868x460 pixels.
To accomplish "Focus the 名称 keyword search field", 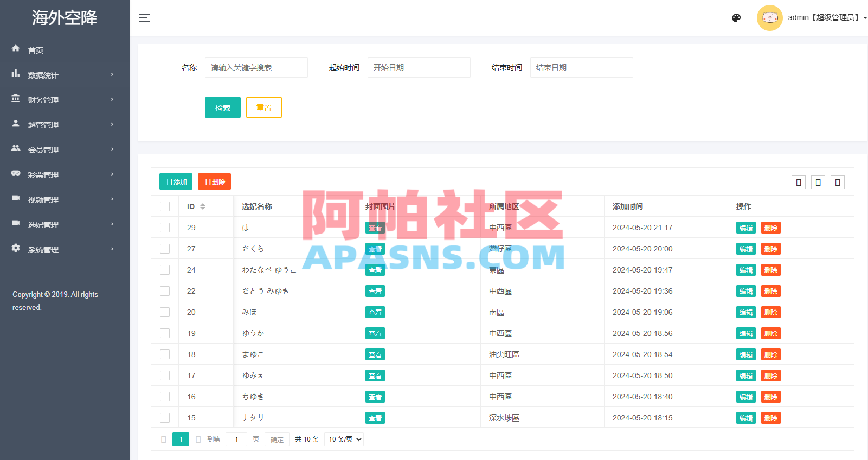I will [256, 68].
